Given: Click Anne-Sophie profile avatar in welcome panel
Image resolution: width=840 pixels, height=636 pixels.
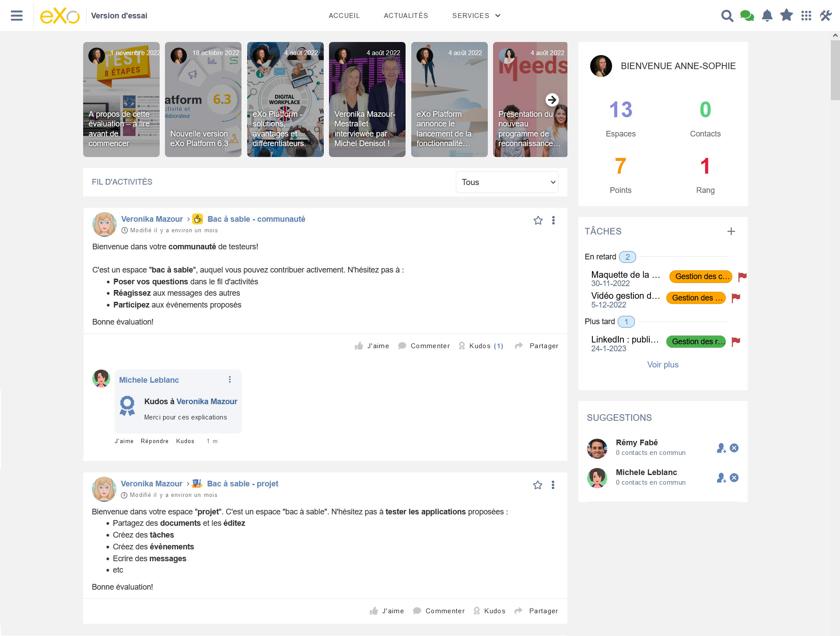Looking at the screenshot, I should 601,66.
